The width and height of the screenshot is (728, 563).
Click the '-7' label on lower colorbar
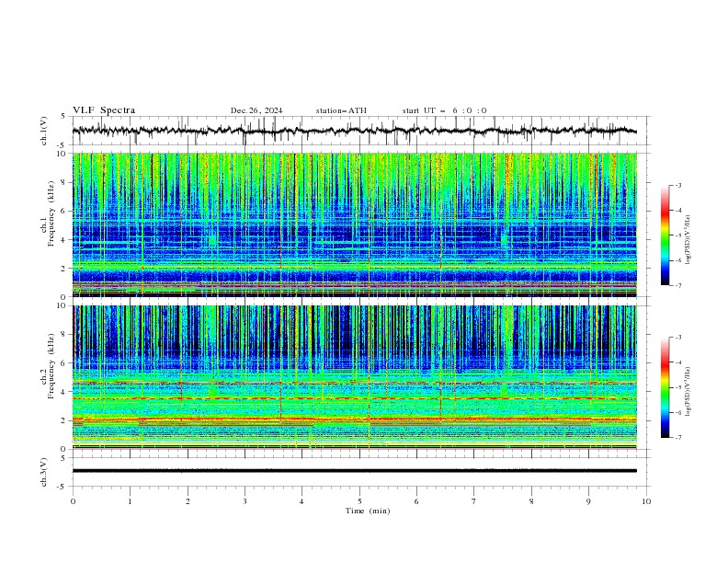677,437
